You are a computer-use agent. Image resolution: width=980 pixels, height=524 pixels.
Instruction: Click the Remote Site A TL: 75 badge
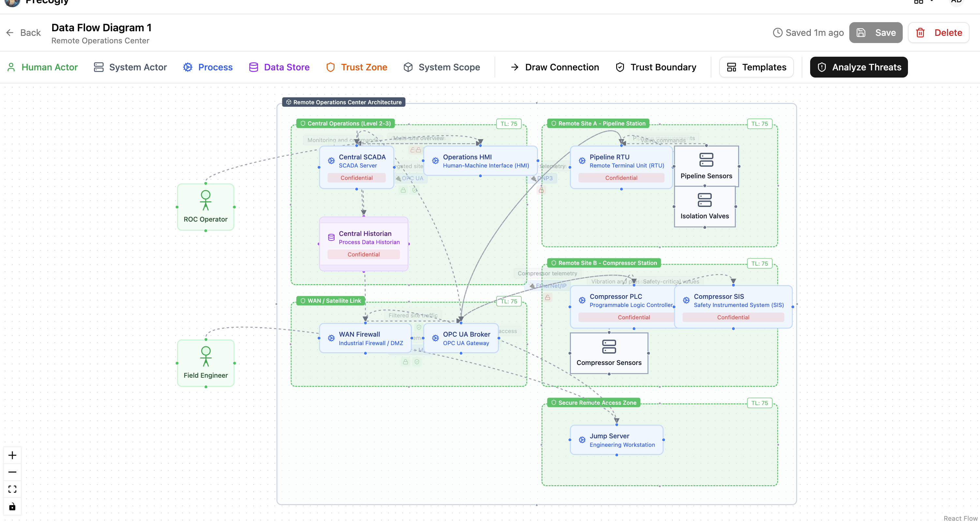759,124
